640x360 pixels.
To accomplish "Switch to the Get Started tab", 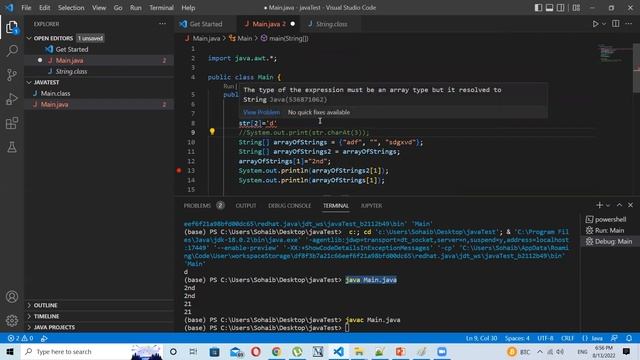I will pyautogui.click(x=206, y=24).
